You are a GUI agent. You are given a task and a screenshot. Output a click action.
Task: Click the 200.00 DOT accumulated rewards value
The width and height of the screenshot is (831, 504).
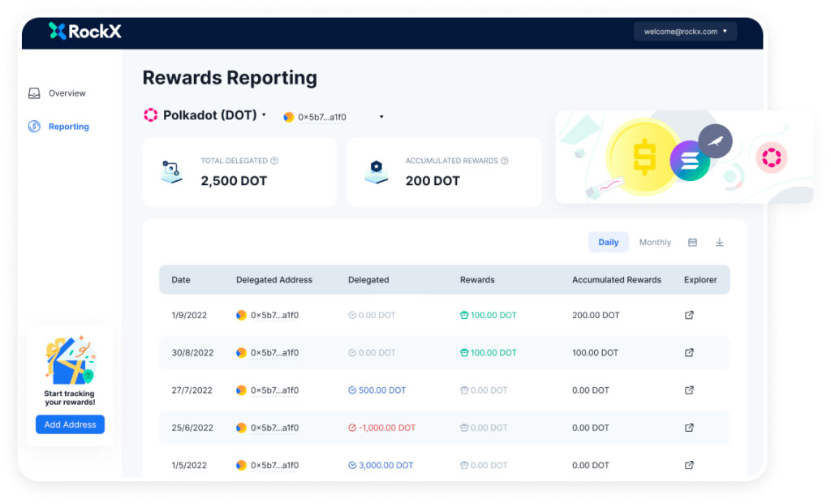596,316
